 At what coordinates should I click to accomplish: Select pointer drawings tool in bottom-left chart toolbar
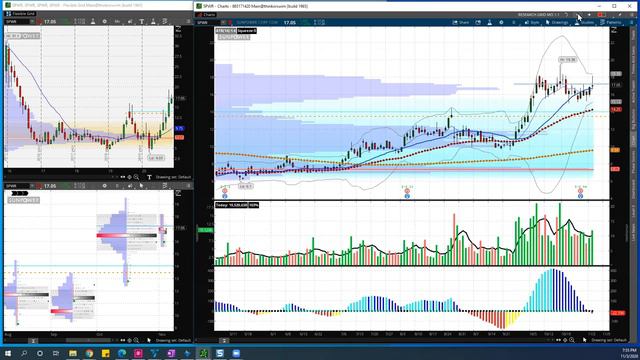coord(141,186)
